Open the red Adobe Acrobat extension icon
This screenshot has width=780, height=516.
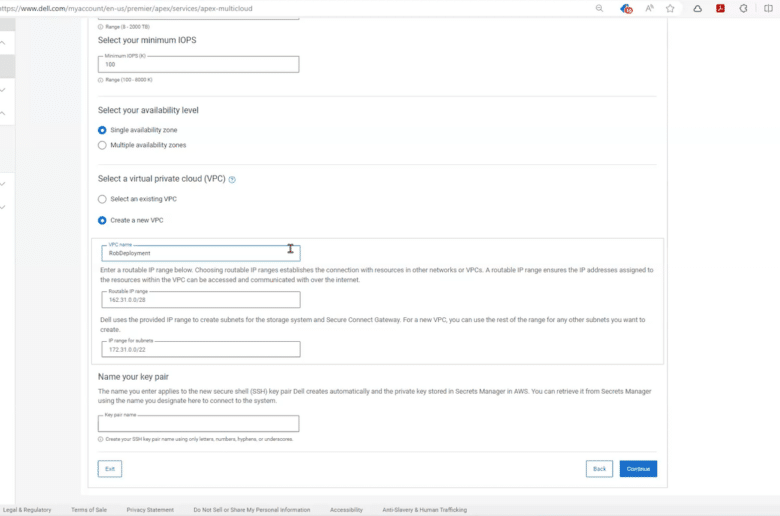point(720,8)
